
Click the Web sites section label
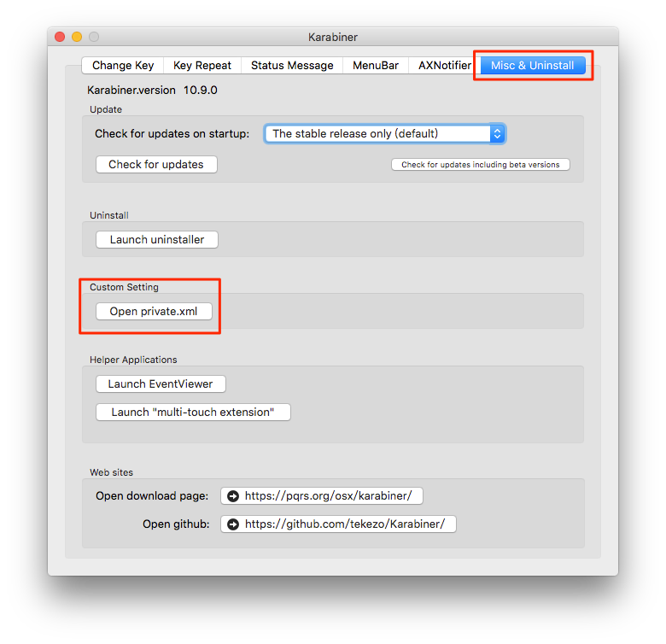pyautogui.click(x=111, y=472)
